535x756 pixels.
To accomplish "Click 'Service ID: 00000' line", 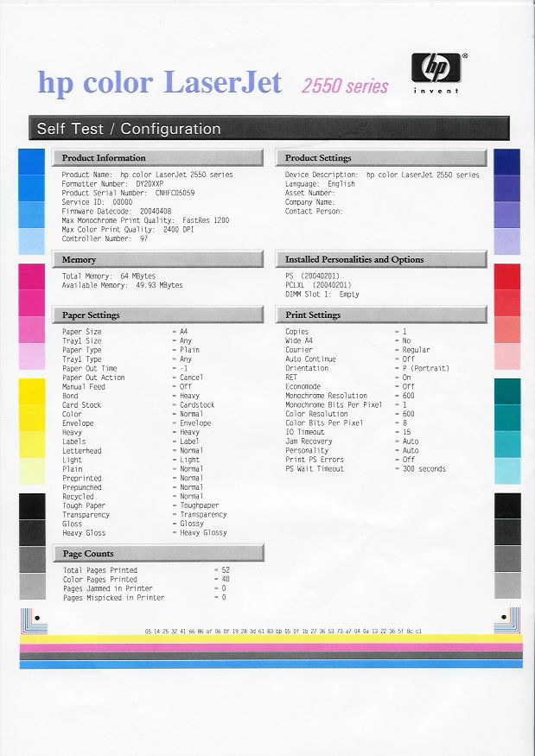I will click(97, 202).
